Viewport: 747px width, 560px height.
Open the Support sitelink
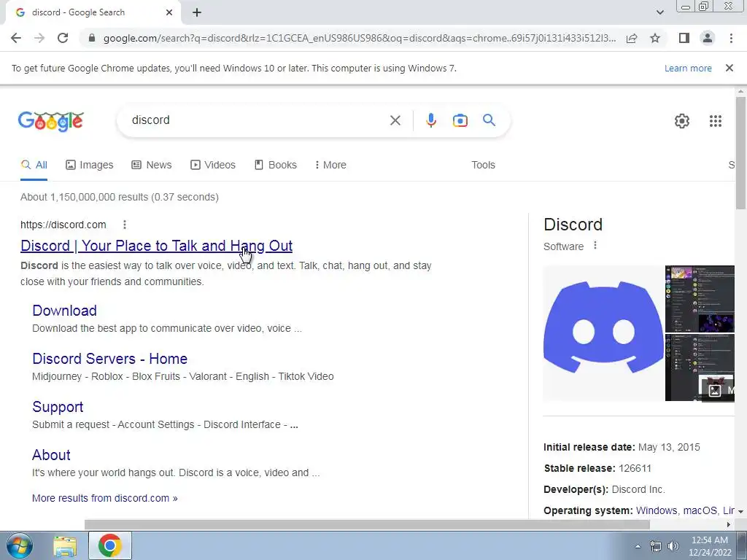coord(58,407)
